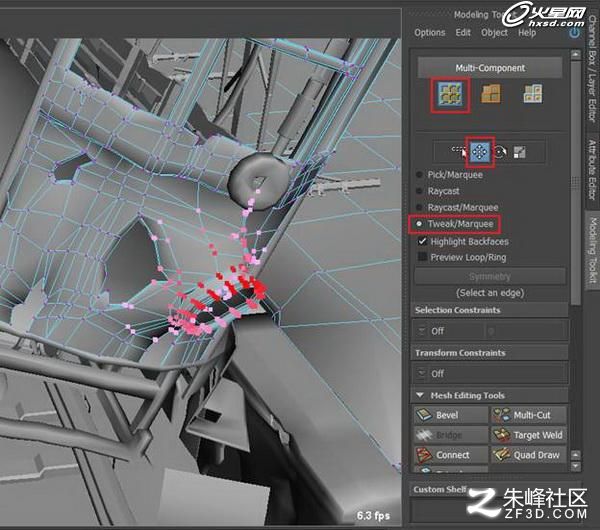Activate the Move tool icon
Screen dimensions: 600x530
tap(480, 152)
